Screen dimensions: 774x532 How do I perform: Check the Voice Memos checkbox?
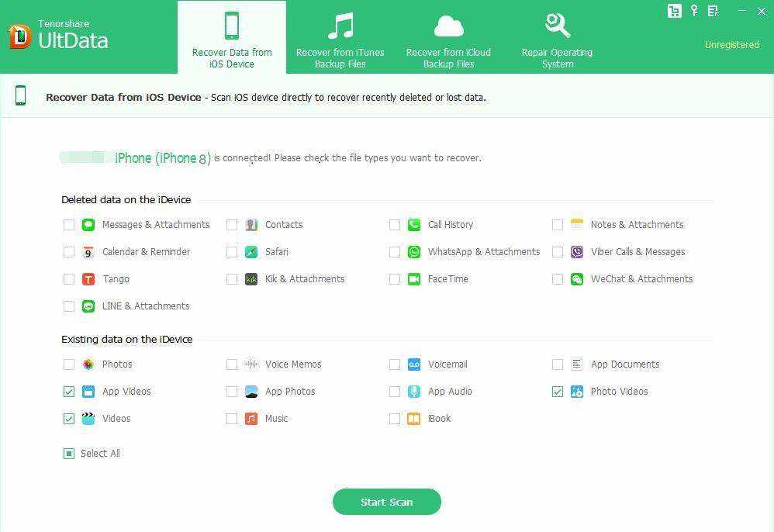coord(232,364)
